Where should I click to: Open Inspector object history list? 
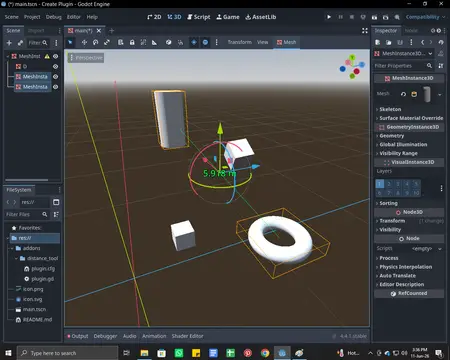[441, 42]
